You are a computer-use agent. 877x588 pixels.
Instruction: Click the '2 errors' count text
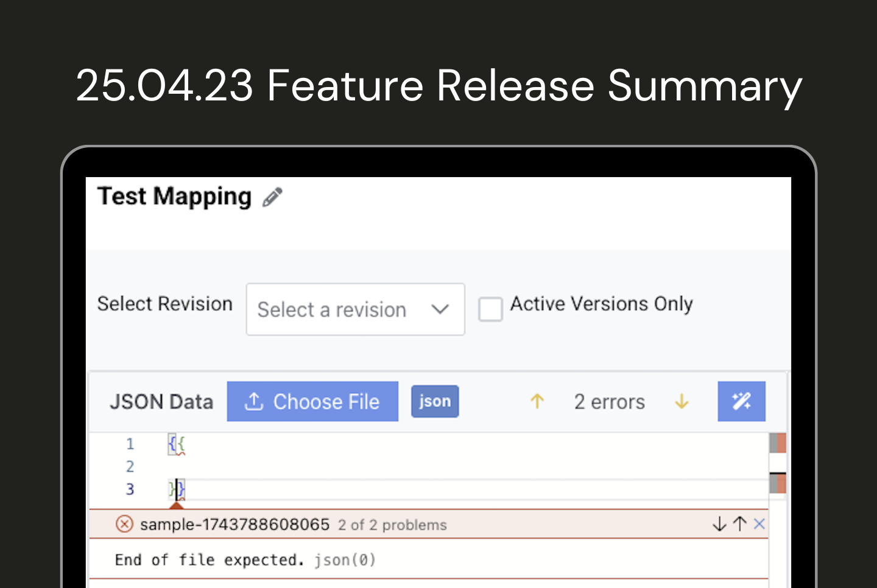(x=609, y=402)
